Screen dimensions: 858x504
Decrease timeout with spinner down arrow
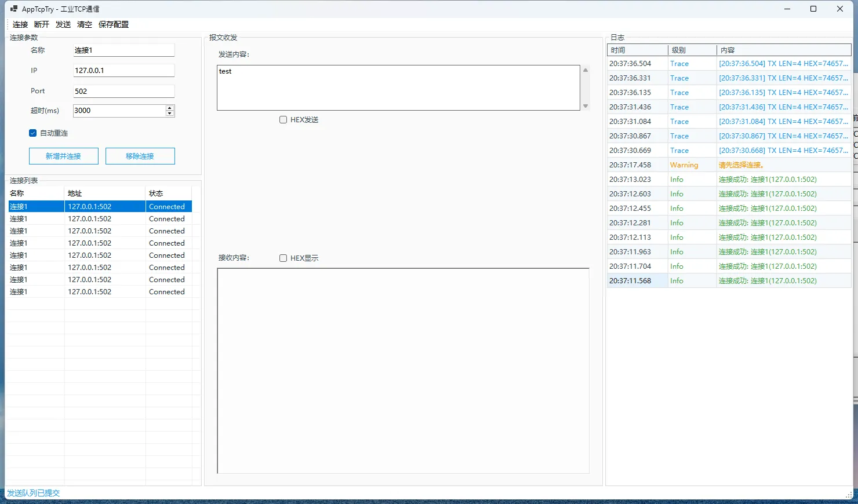[x=170, y=114]
